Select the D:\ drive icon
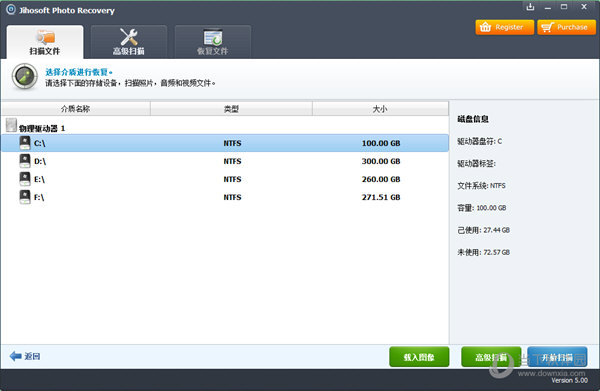Viewport: 600px width, 391px height. point(25,161)
